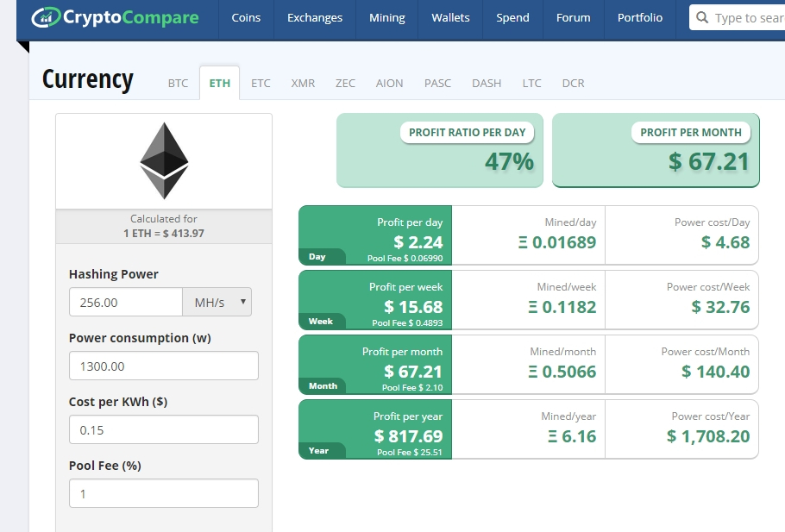The image size is (785, 532).
Task: Click the Power cost/Week $ 32.76 value
Action: (720, 307)
